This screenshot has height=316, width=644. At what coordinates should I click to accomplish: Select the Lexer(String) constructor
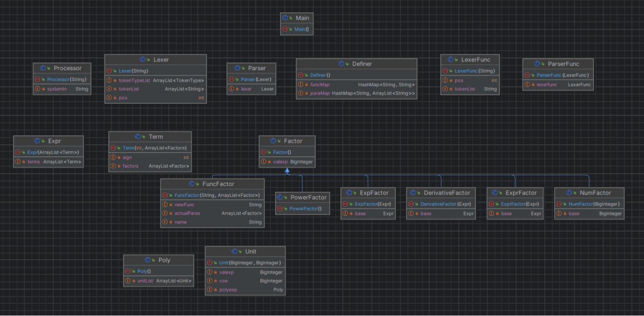[x=156, y=71]
